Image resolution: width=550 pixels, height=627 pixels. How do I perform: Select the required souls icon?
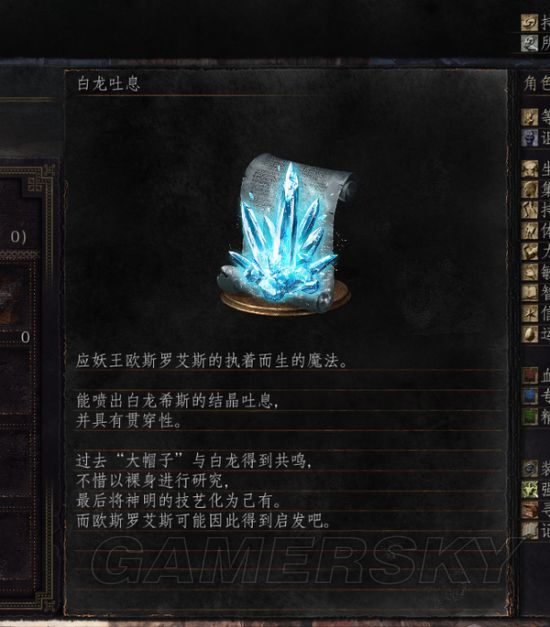point(530,43)
